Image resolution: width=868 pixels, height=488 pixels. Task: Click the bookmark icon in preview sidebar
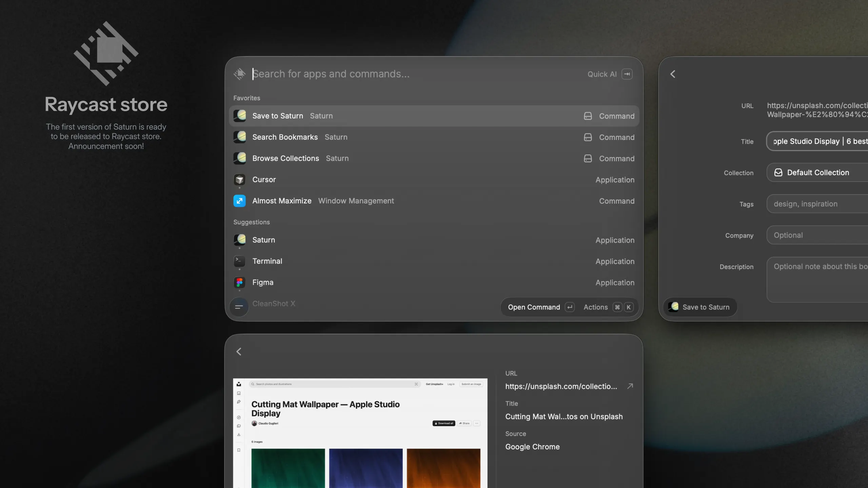pos(239,450)
